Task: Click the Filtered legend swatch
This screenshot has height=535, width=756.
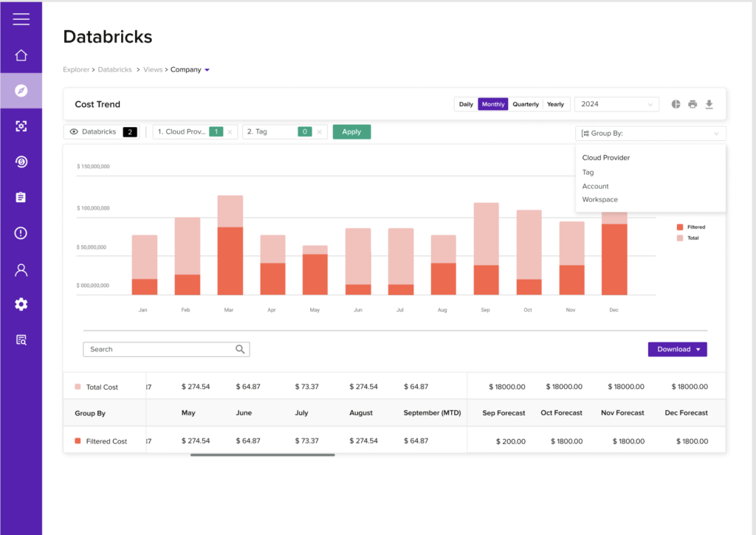Action: tap(680, 227)
